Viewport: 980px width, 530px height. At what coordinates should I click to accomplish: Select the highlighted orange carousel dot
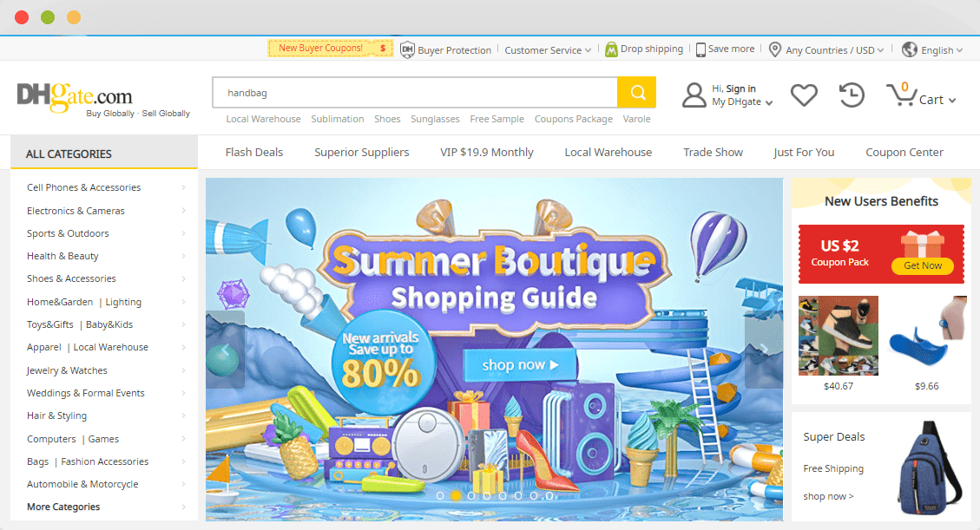click(x=456, y=495)
